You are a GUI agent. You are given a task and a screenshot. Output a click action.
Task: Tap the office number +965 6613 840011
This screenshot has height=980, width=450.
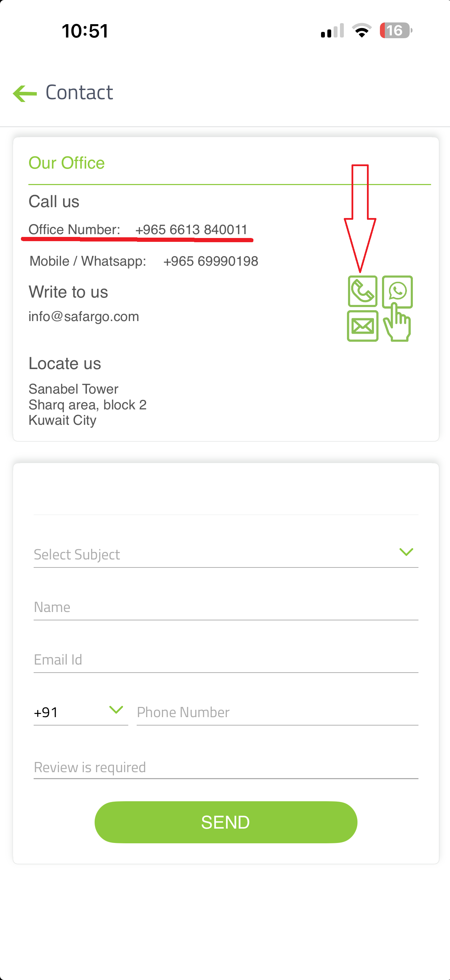coord(191,230)
